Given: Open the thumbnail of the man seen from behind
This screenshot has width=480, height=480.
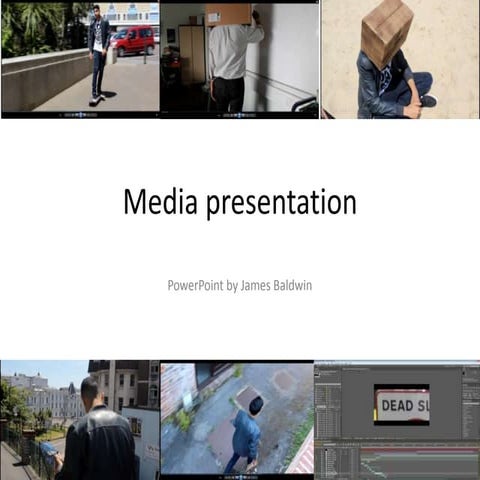Looking at the screenshot, I should pos(80,420).
